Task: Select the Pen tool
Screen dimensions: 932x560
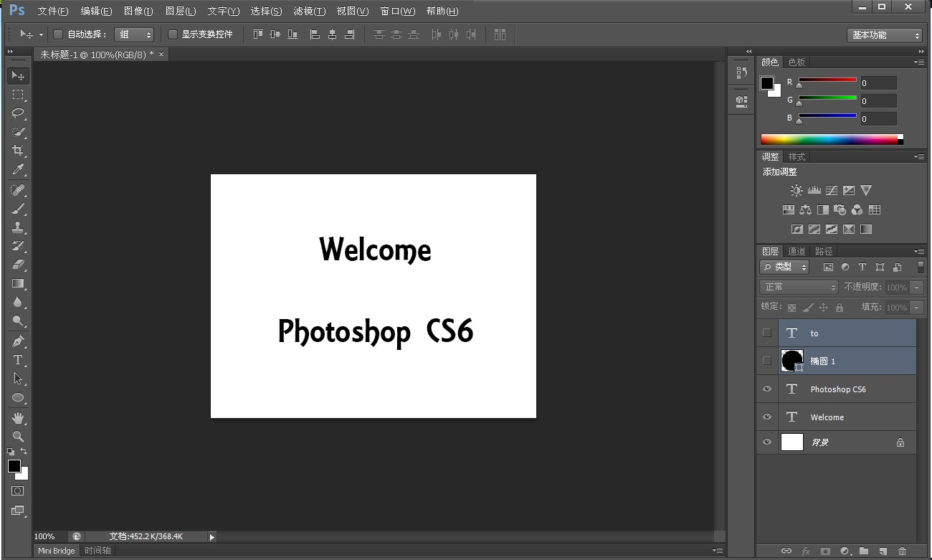Action: point(18,341)
